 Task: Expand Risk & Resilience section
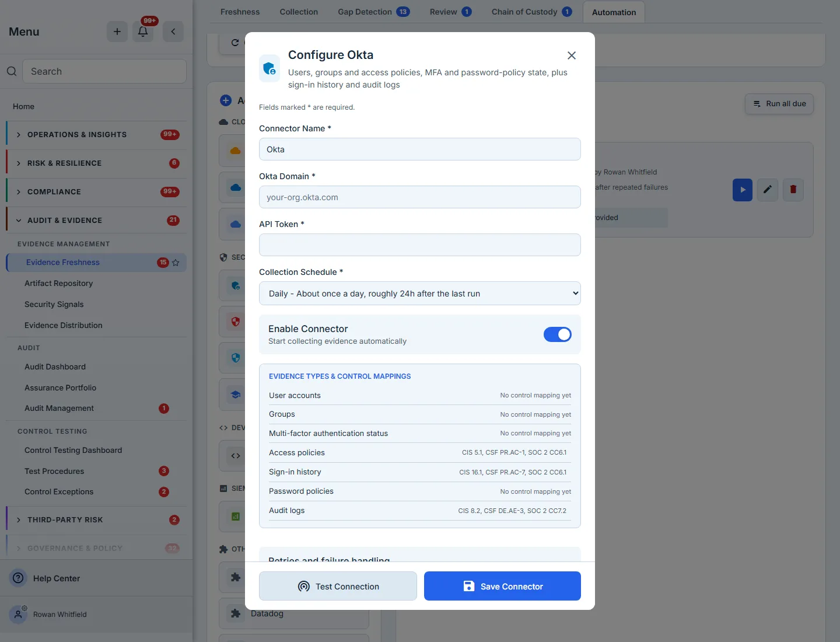click(97, 163)
